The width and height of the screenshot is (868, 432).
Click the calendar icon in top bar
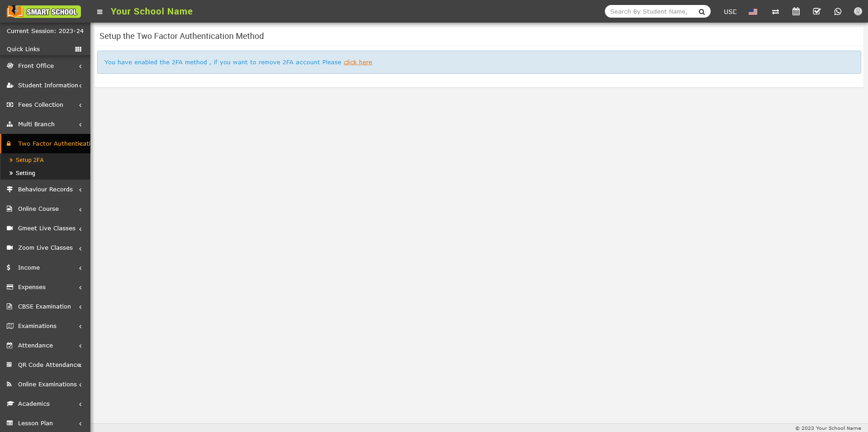coord(796,12)
